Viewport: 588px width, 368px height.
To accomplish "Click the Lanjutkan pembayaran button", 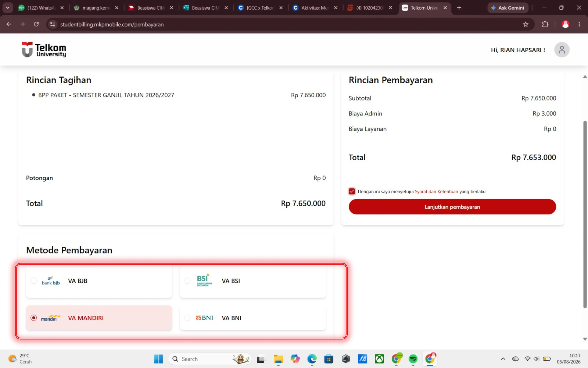I will 452,207.
